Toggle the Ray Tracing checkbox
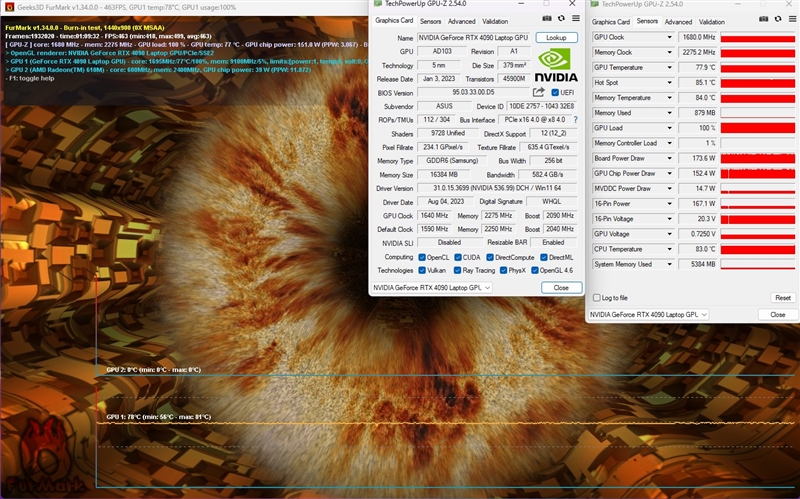This screenshot has height=499, width=800. pos(458,270)
